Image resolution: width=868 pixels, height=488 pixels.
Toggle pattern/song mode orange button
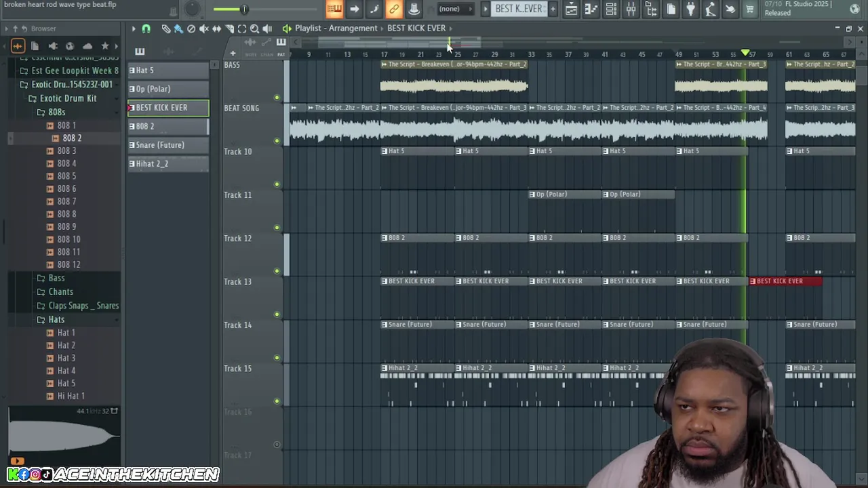[334, 9]
